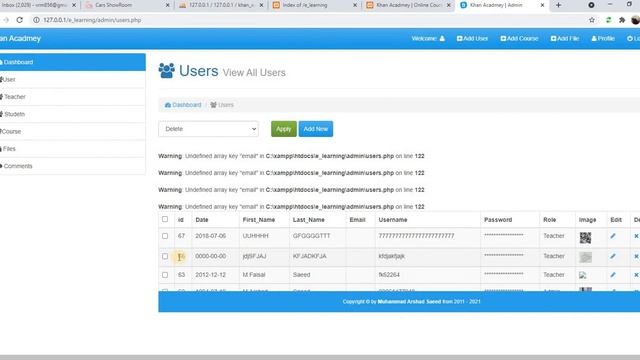
Task: Delete user kfdjakfjajk with X icon
Action: (636, 256)
